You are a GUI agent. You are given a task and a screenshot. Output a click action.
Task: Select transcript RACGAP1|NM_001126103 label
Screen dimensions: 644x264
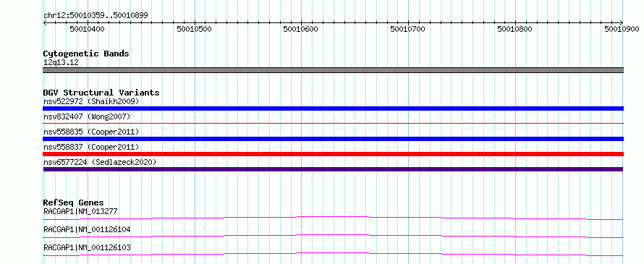(x=87, y=248)
